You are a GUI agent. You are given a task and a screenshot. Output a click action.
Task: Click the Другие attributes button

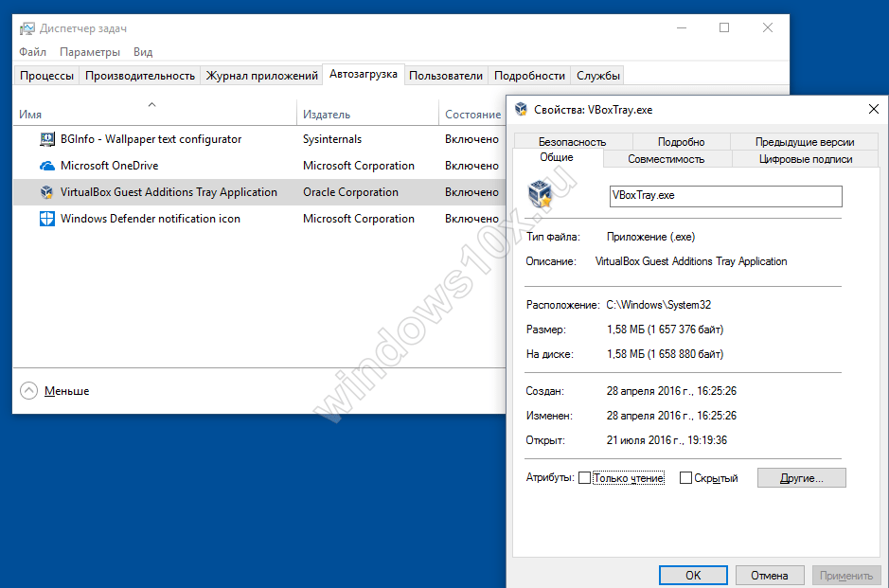tap(801, 478)
